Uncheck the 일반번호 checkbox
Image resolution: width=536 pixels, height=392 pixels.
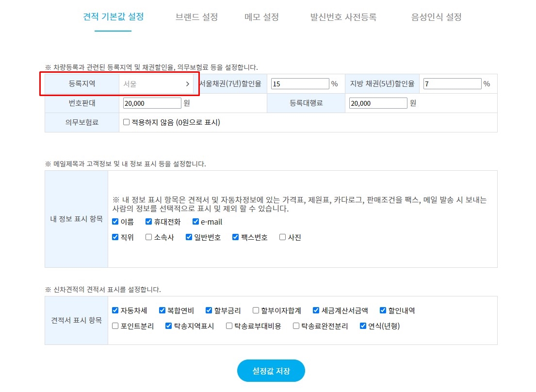(189, 237)
